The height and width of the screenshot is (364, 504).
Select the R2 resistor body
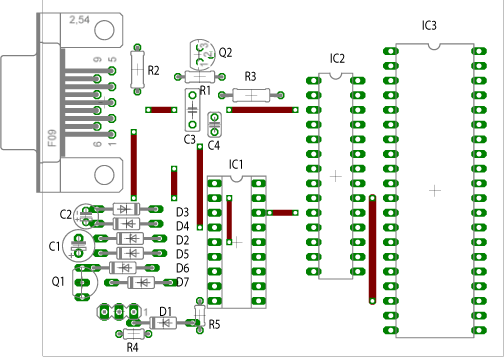[x=137, y=69]
